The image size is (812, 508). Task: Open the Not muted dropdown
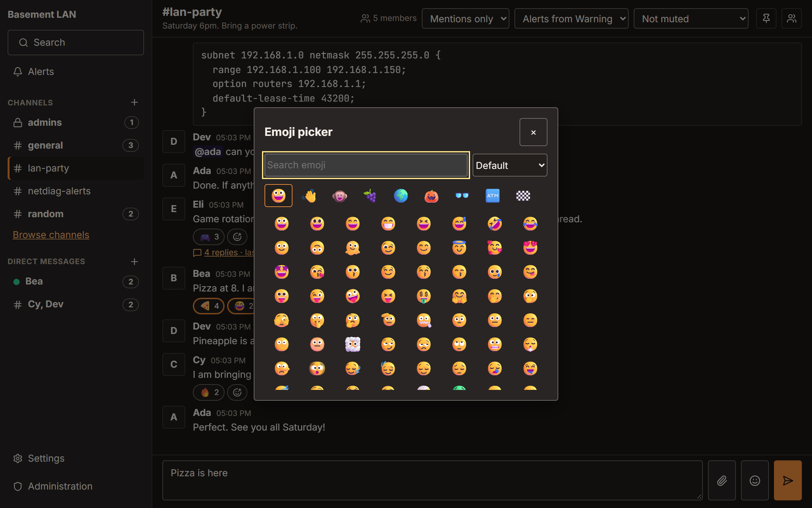(691, 18)
